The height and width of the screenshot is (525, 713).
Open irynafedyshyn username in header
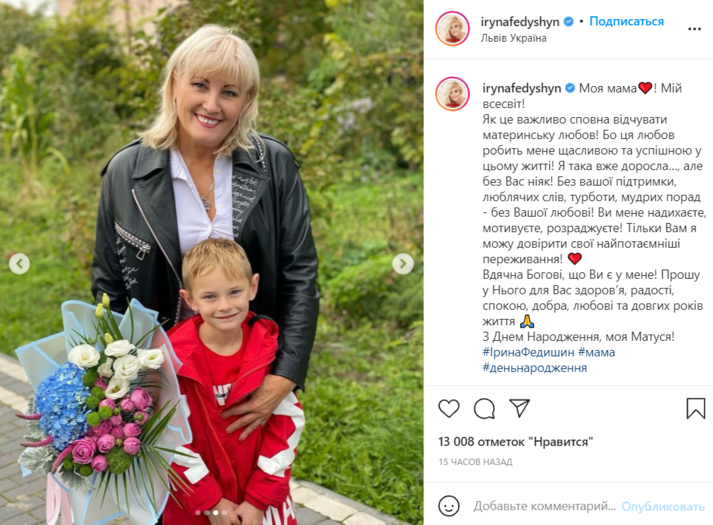520,21
